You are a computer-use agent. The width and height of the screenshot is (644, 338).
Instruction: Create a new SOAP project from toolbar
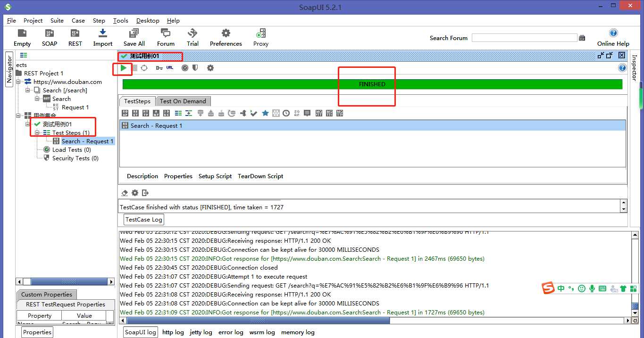pyautogui.click(x=50, y=38)
